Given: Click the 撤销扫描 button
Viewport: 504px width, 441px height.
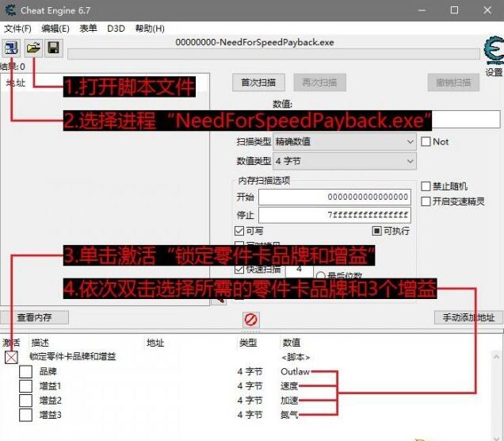Looking at the screenshot, I should (453, 82).
